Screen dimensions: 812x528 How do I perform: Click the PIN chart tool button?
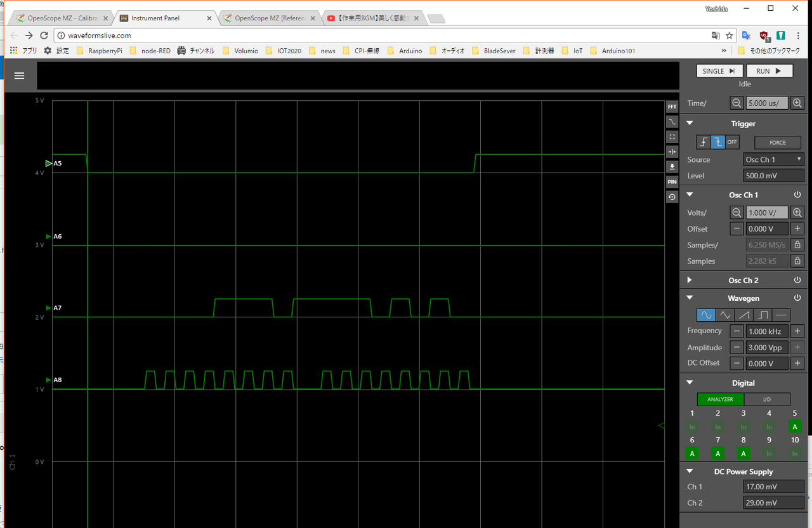click(x=672, y=182)
